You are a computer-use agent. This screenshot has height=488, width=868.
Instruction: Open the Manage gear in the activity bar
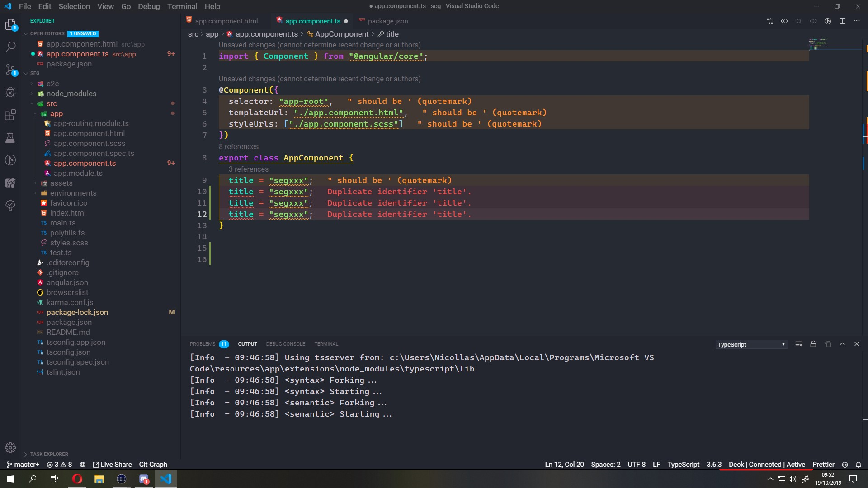point(10,448)
